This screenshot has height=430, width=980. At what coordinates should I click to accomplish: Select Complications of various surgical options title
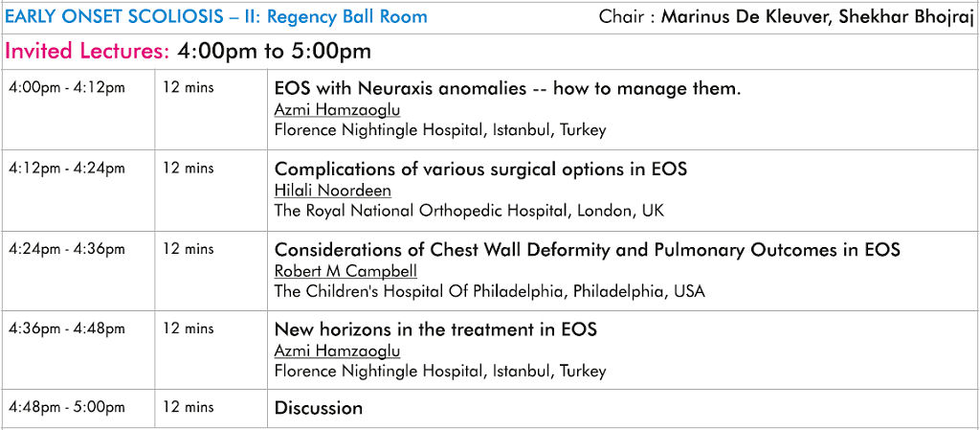[x=480, y=169]
